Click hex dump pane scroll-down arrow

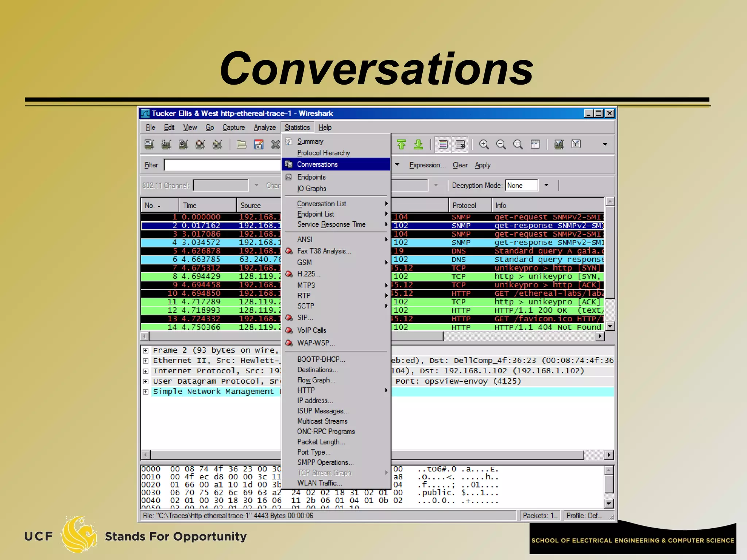(609, 503)
